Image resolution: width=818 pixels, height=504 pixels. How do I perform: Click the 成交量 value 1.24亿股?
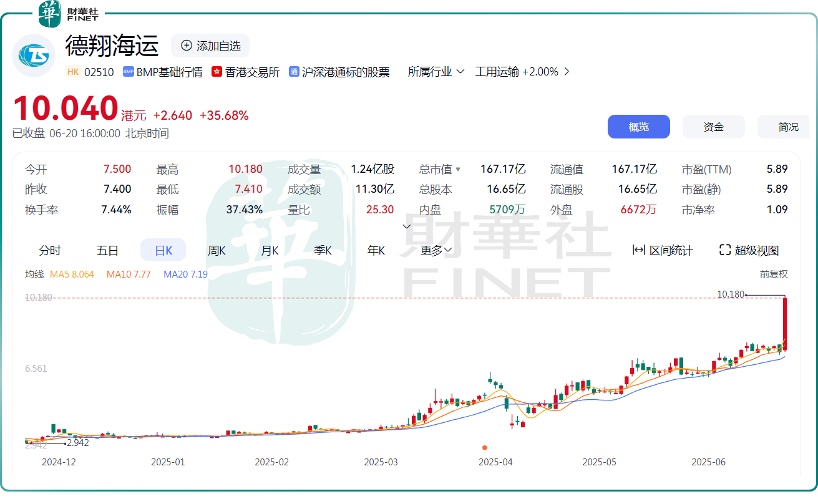pos(372,169)
